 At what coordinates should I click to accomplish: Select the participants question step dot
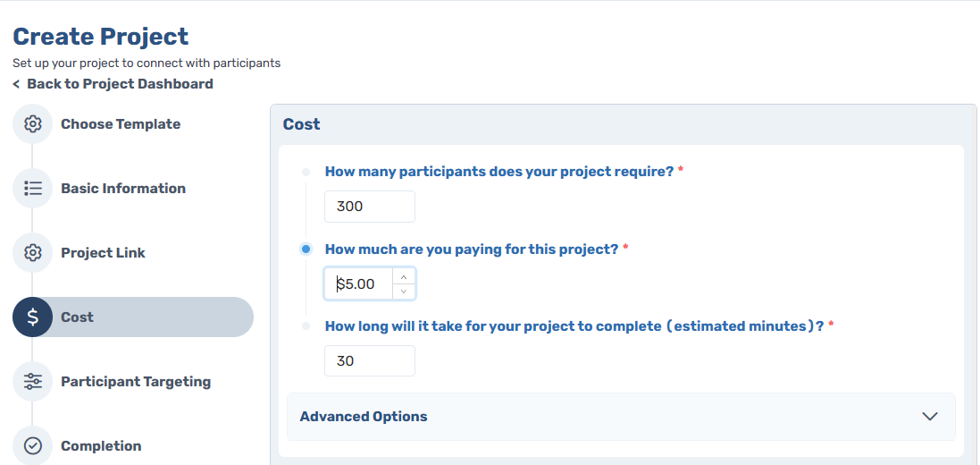[x=306, y=172]
